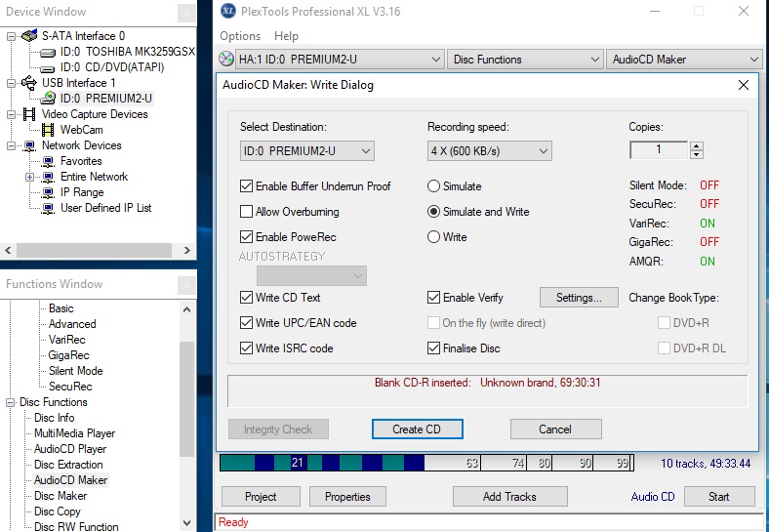Click the Functions Window vertical scrollbar
Image resolution: width=769 pixels, height=532 pixels.
coord(186,399)
